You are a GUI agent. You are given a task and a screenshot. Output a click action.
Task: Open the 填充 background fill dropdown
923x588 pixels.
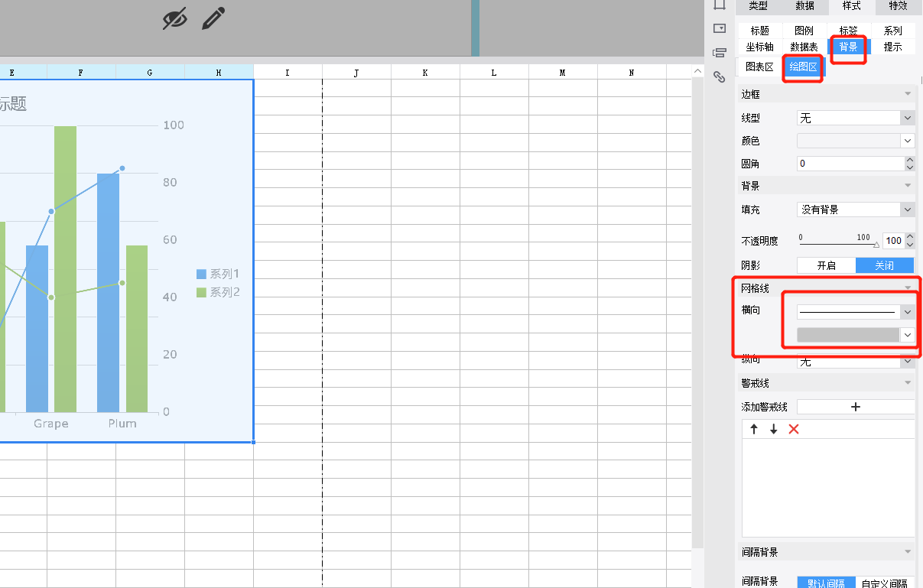[x=856, y=210]
